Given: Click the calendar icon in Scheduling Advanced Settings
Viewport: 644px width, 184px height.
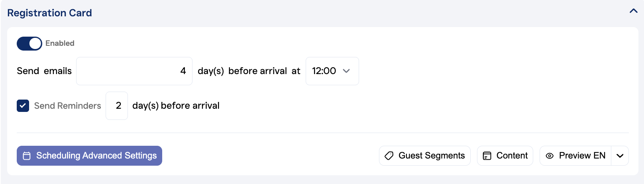Looking at the screenshot, I should tap(27, 156).
